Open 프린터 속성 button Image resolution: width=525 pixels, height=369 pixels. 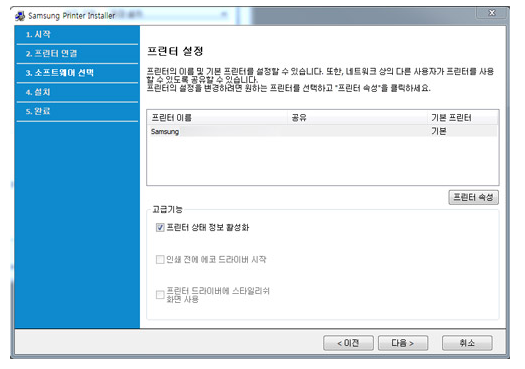point(473,197)
